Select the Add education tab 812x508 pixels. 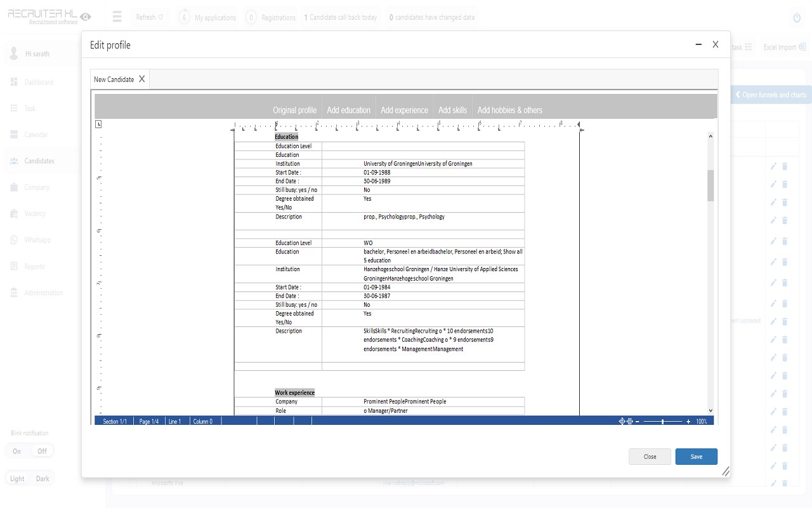tap(349, 110)
